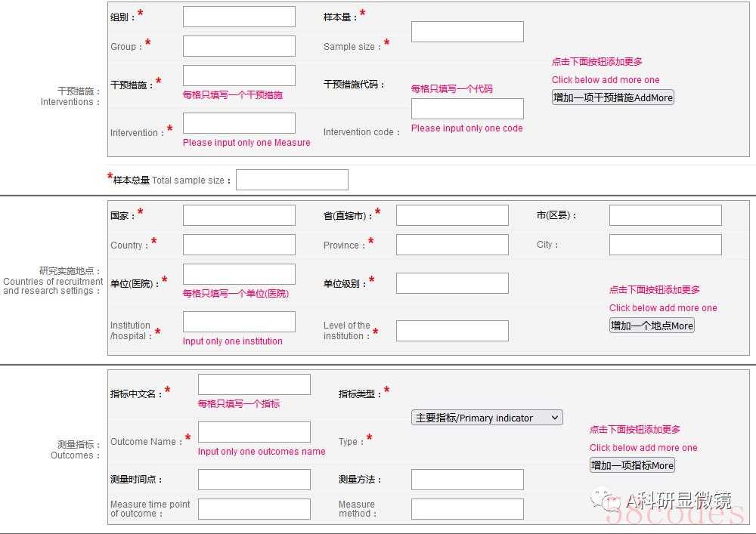Image resolution: width=756 pixels, height=534 pixels.
Task: Click the Total sample size field
Action: 292,180
